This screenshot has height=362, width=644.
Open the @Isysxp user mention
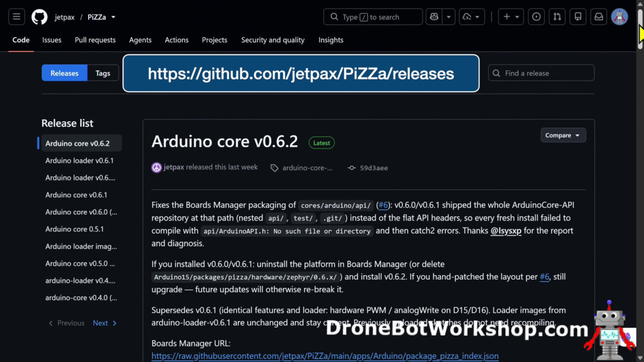pyautogui.click(x=506, y=231)
